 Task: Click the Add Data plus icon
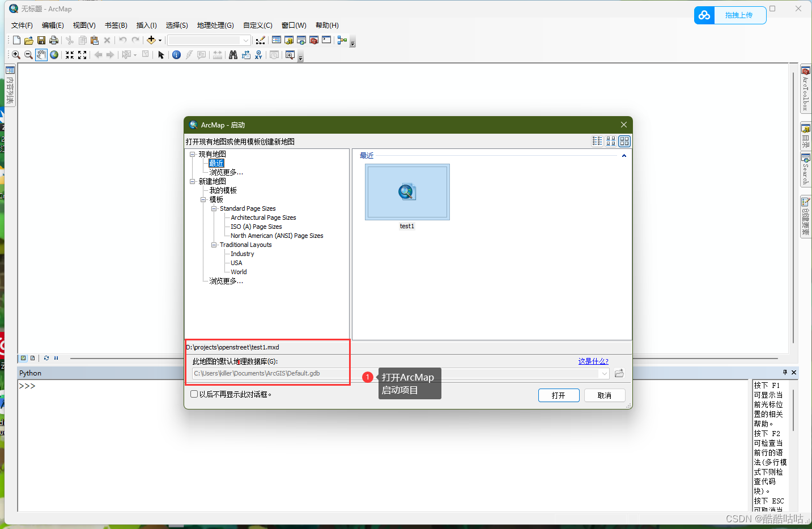coord(151,40)
